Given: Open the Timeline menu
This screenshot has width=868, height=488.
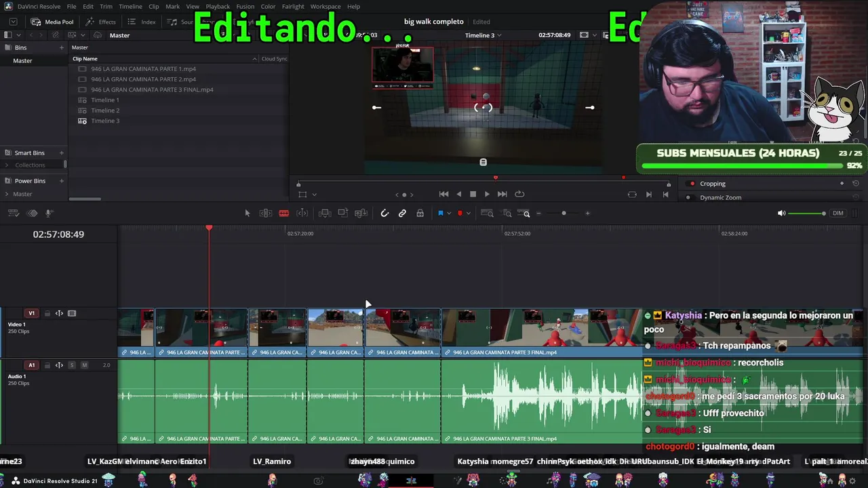Looking at the screenshot, I should [x=130, y=6].
